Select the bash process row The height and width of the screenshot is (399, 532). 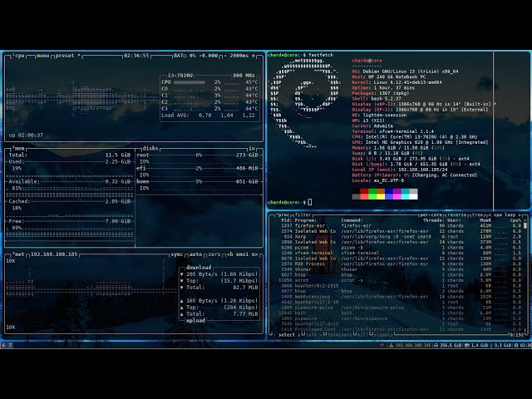tap(401, 313)
